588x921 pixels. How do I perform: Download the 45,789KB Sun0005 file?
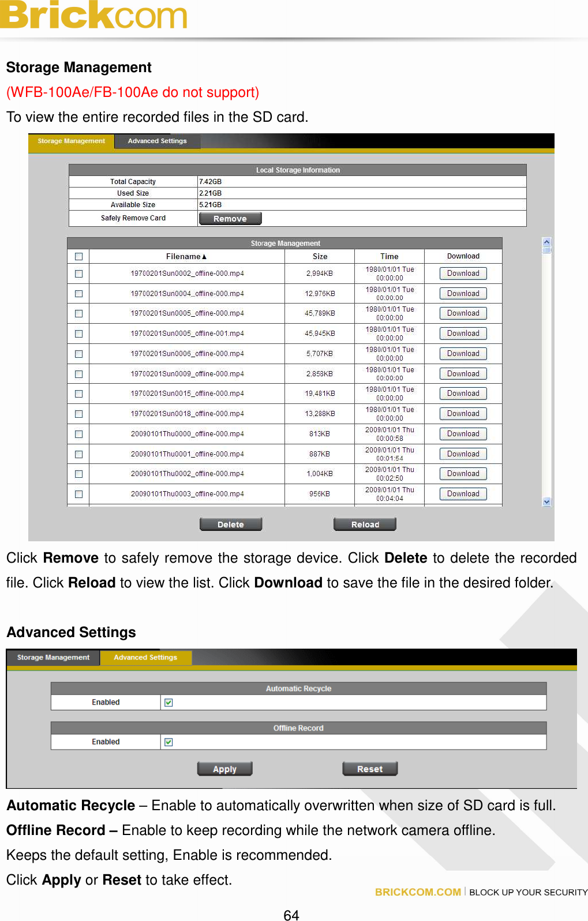(x=463, y=313)
